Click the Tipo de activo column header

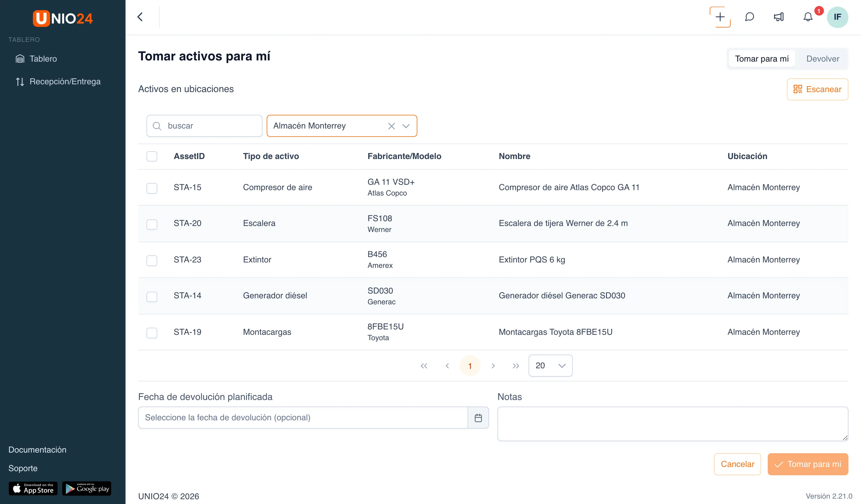coord(271,156)
